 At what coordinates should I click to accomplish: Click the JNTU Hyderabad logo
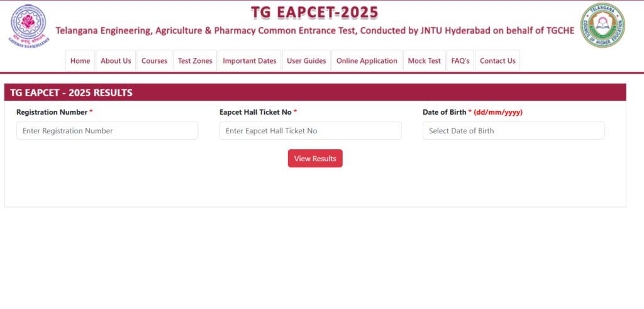point(29,25)
